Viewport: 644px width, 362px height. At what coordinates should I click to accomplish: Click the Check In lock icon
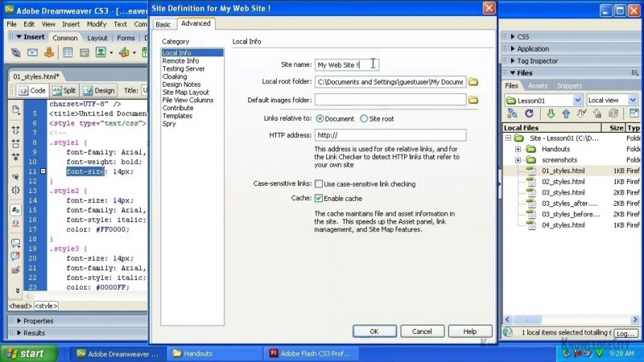click(597, 113)
